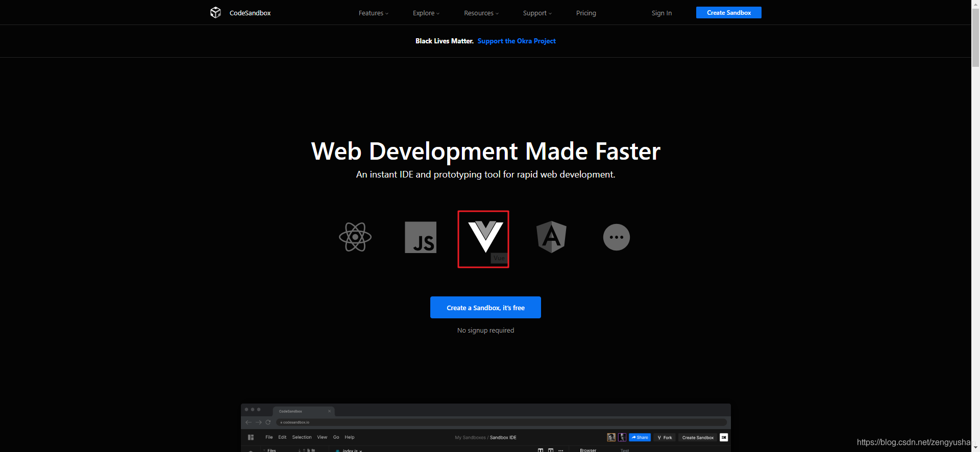This screenshot has width=980, height=452.
Task: Open Edit menu in preview IDE
Action: coord(282,437)
